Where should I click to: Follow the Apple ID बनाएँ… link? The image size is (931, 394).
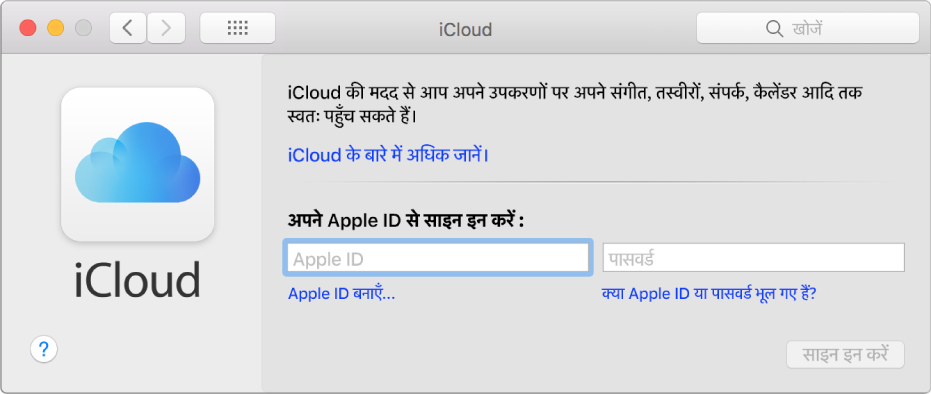pyautogui.click(x=341, y=294)
